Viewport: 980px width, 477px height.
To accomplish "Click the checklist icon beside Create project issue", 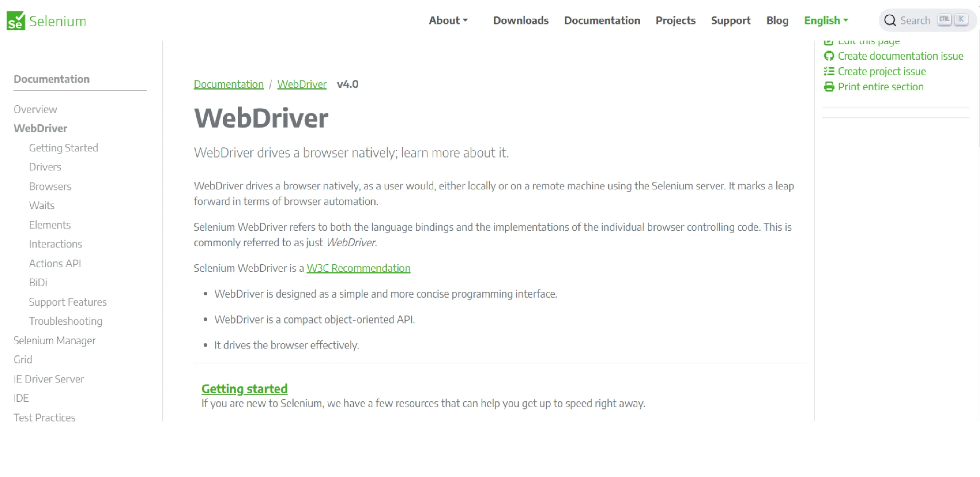I will (x=829, y=71).
